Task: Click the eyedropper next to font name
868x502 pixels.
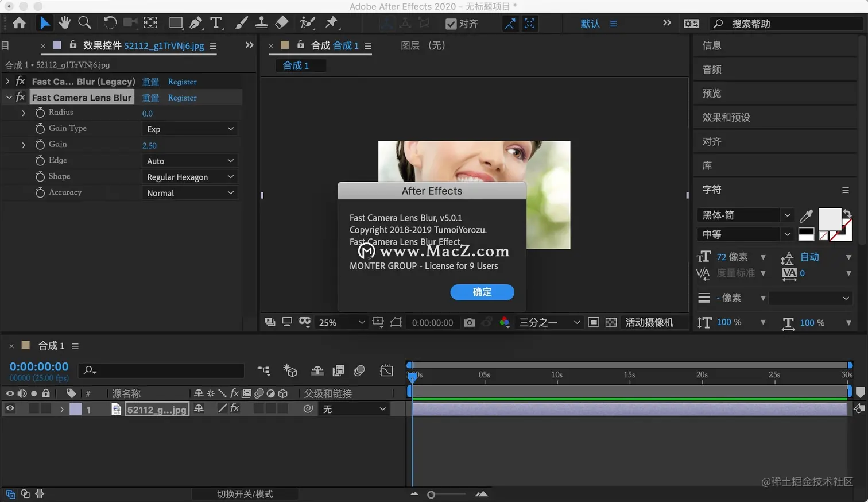Action: (806, 215)
